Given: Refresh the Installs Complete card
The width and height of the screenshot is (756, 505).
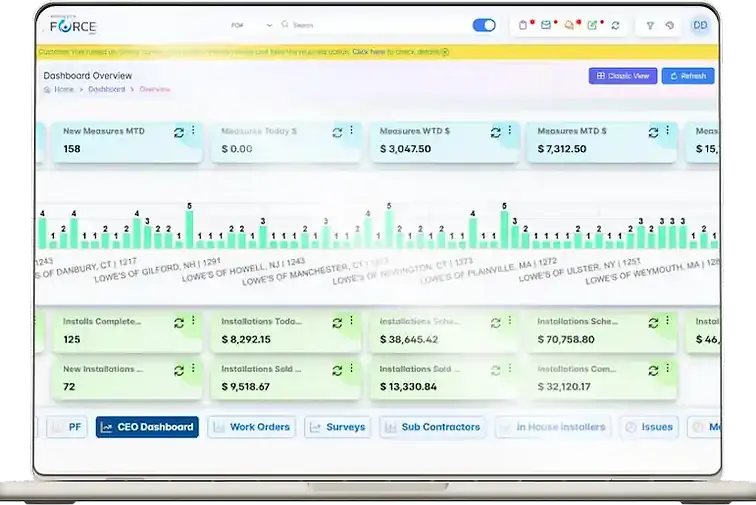Looking at the screenshot, I should click(x=179, y=323).
